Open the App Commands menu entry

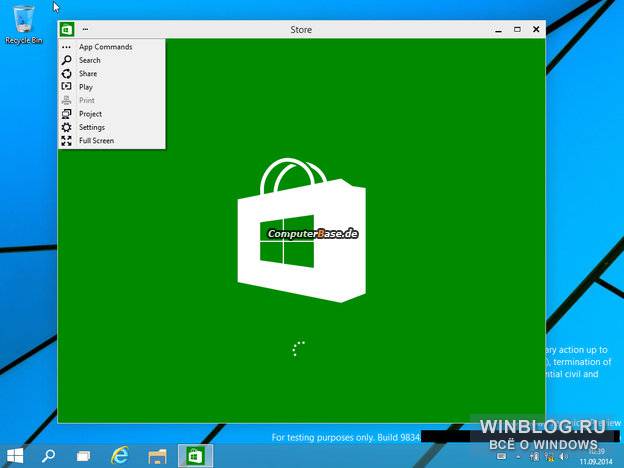[x=112, y=47]
